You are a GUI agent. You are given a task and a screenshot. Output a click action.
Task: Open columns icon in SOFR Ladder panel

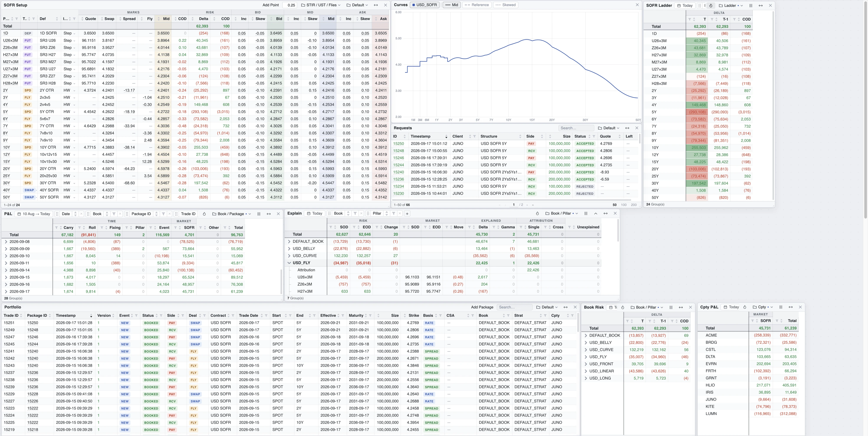(x=751, y=5)
